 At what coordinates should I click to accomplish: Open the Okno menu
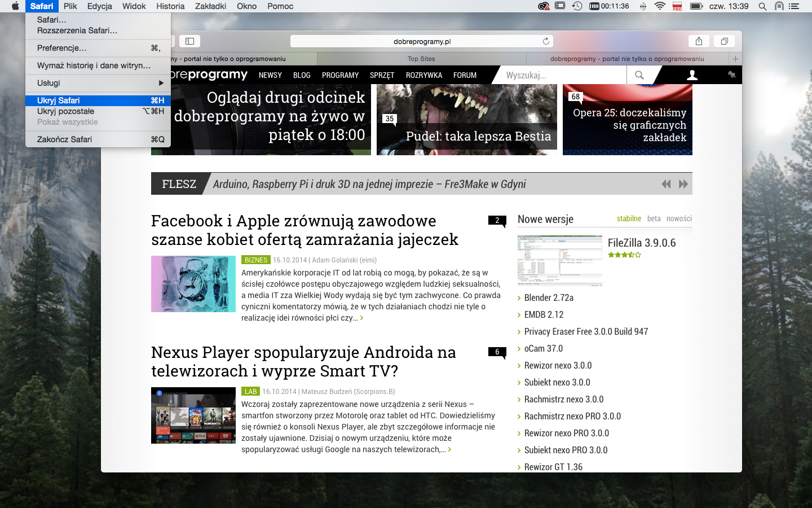tap(247, 6)
